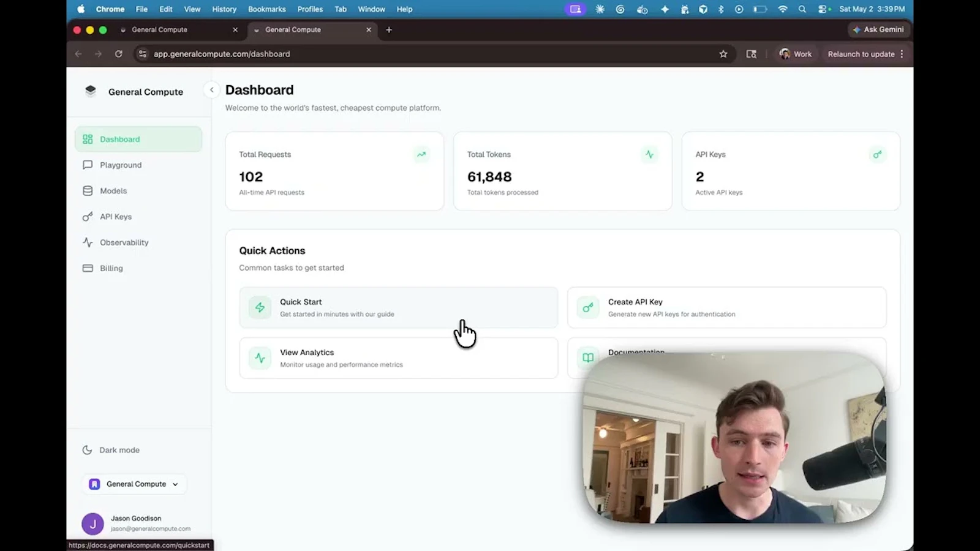
Task: Toggle Dark mode
Action: click(x=111, y=450)
